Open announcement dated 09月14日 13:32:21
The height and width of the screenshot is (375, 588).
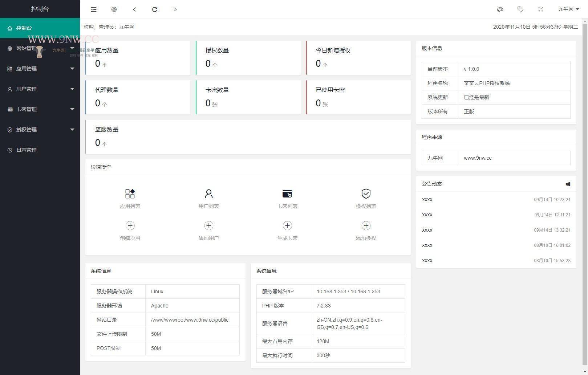click(x=496, y=230)
